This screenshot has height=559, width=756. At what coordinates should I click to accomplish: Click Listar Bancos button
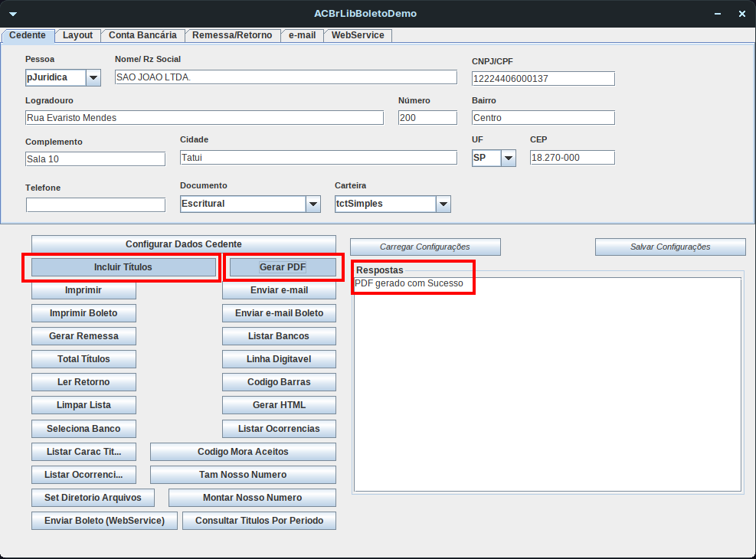pos(279,336)
